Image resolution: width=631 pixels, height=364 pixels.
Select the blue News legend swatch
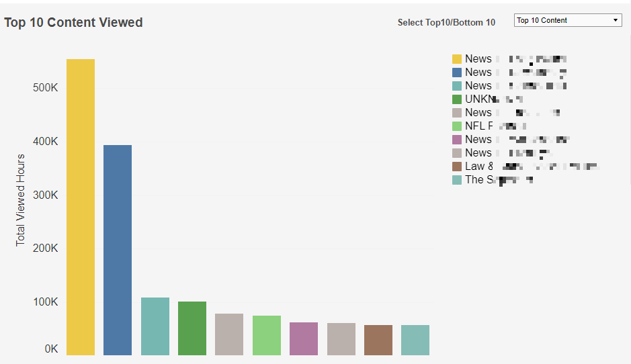click(457, 73)
